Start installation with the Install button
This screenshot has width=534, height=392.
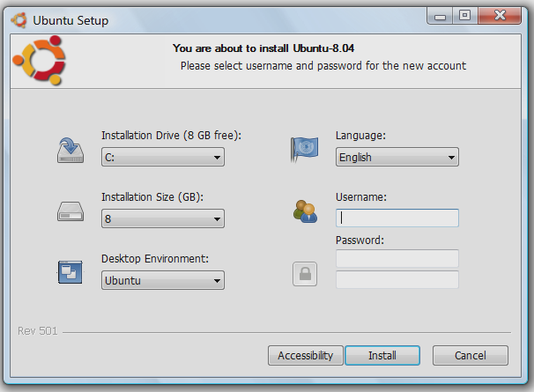coord(382,356)
